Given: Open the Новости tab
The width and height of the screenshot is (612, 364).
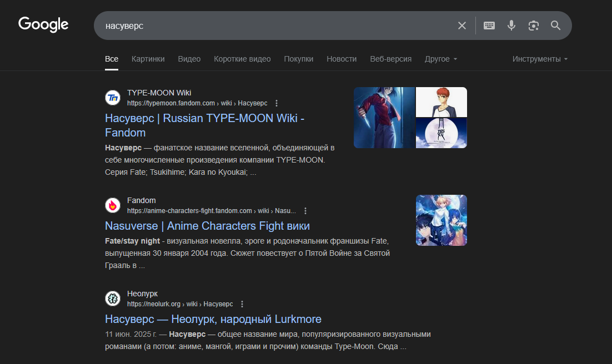Looking at the screenshot, I should click(x=342, y=59).
